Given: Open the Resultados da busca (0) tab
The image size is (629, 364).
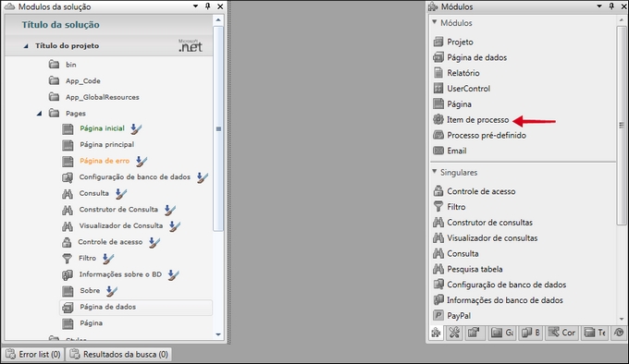Looking at the screenshot, I should (x=118, y=355).
